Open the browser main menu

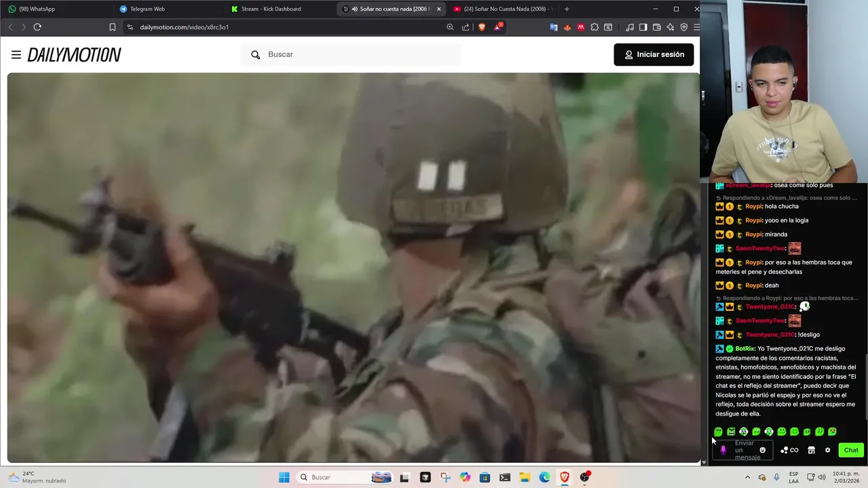(x=696, y=27)
